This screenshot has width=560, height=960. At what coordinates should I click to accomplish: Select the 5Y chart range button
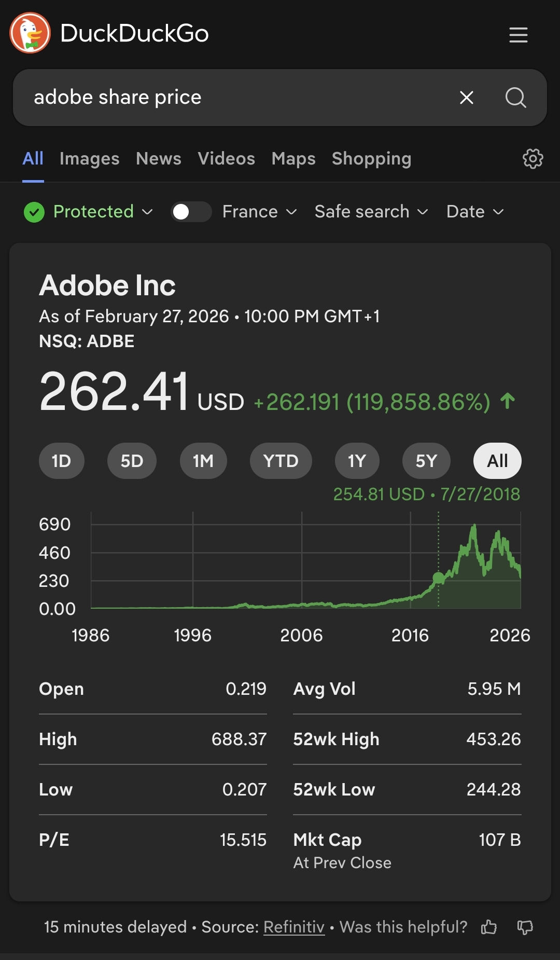click(426, 461)
